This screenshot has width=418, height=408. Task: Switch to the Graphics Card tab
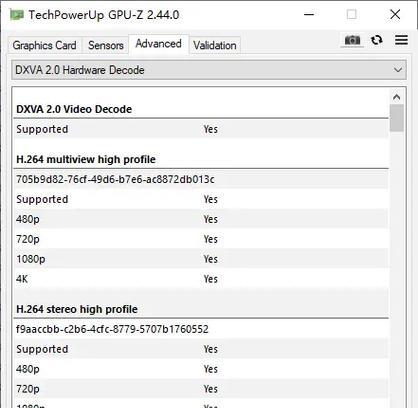pyautogui.click(x=45, y=45)
